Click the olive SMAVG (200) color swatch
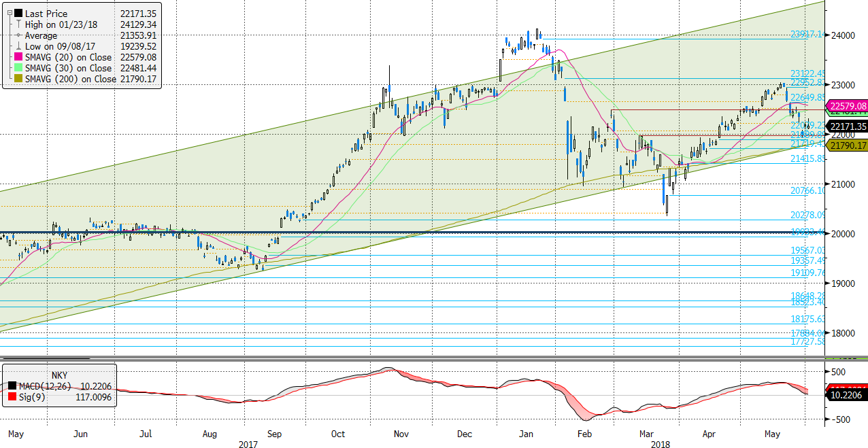This screenshot has height=448, width=868. (18, 79)
